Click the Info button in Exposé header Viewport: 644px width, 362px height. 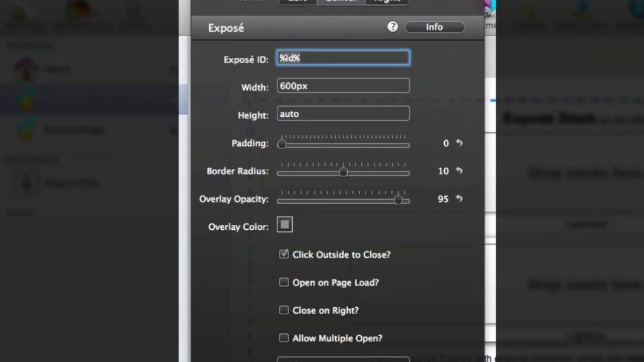[435, 27]
